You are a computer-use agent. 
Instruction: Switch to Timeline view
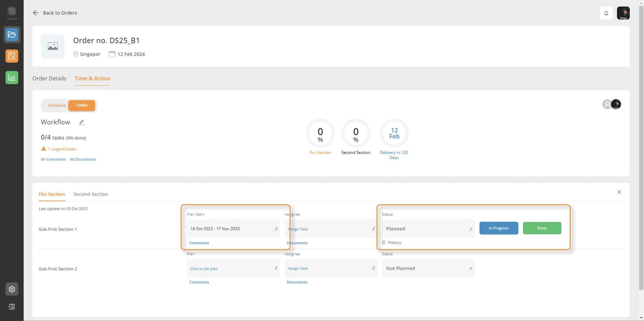pyautogui.click(x=57, y=105)
